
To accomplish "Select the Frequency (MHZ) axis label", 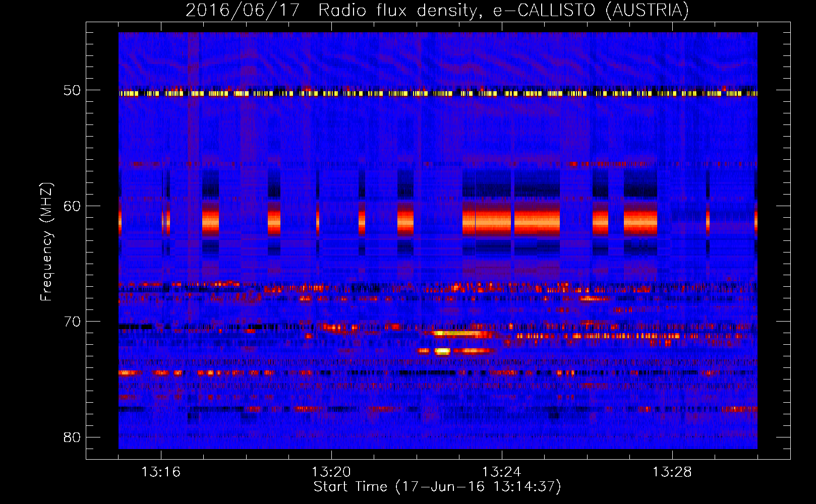I will point(46,242).
